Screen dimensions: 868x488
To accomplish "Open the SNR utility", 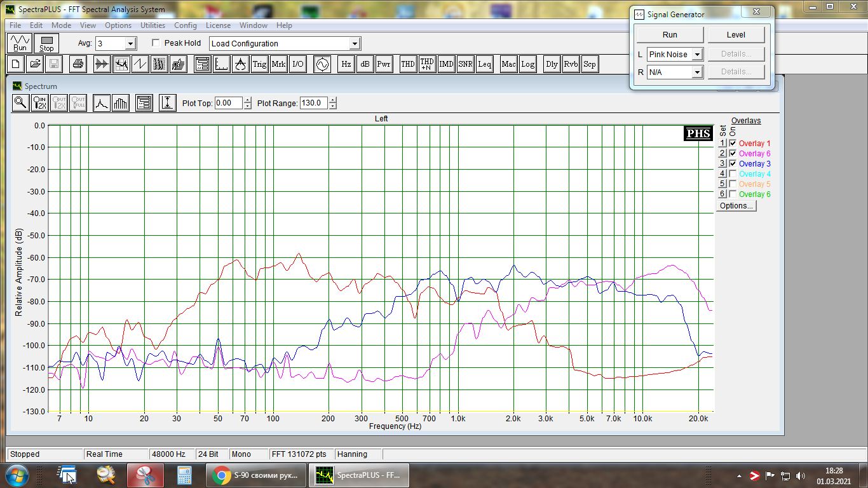I will [465, 64].
